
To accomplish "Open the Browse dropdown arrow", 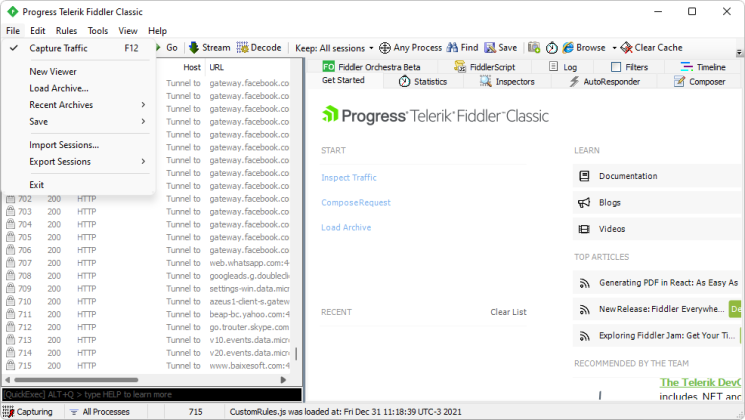I will pos(614,48).
